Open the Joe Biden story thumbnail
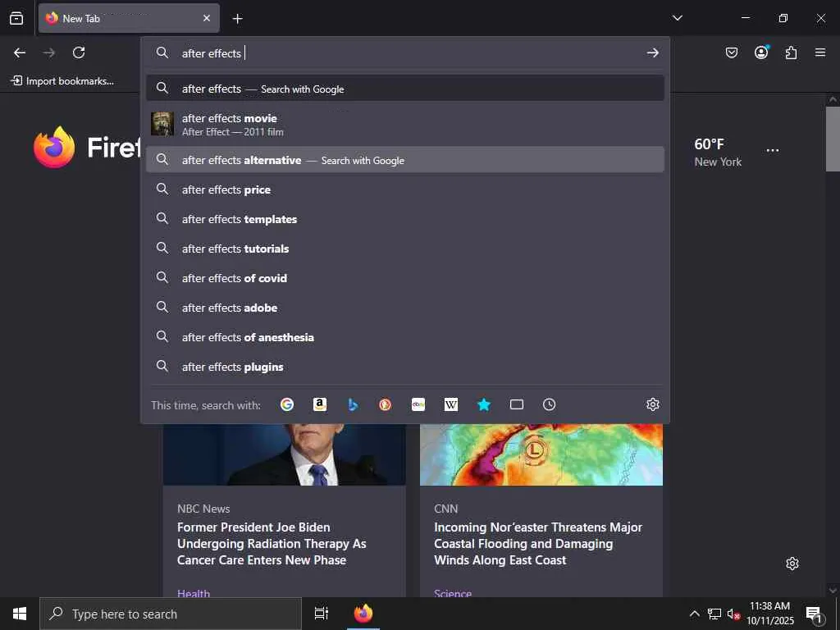The image size is (840, 630). 285,454
